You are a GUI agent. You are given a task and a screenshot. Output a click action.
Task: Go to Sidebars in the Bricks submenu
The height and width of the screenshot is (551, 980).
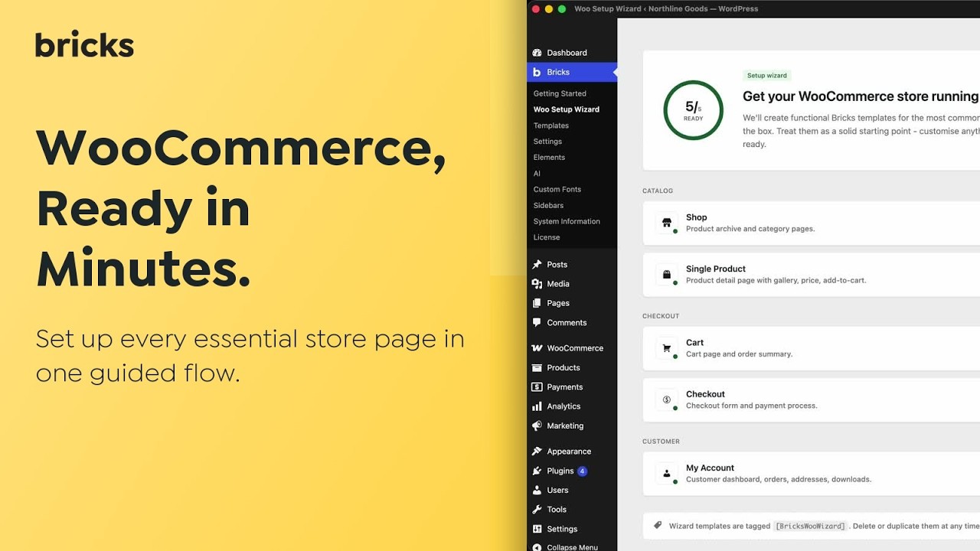pos(548,206)
